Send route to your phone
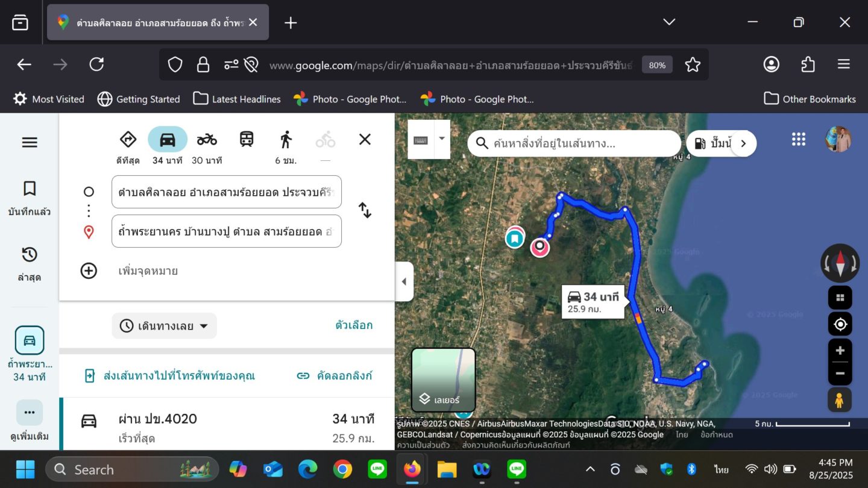Screen dimensions: 868x488 (170, 376)
